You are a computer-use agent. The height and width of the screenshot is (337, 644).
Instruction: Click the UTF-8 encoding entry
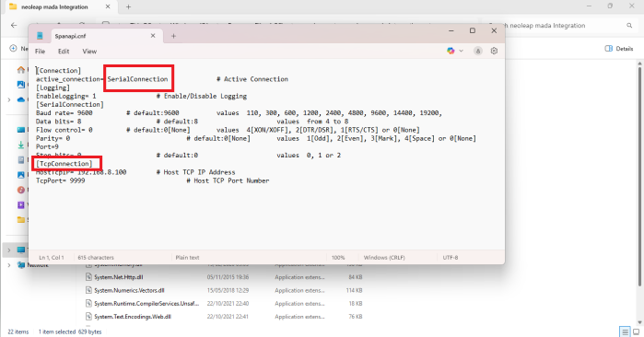point(451,258)
